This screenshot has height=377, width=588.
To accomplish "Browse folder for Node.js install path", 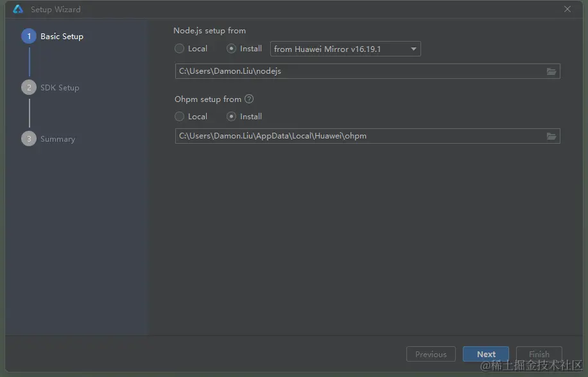I will coord(551,71).
